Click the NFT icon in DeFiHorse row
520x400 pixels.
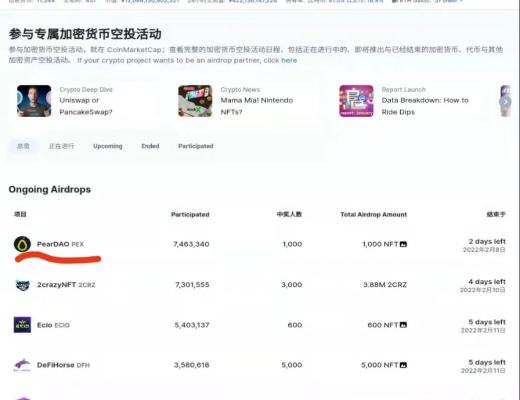pyautogui.click(x=403, y=365)
